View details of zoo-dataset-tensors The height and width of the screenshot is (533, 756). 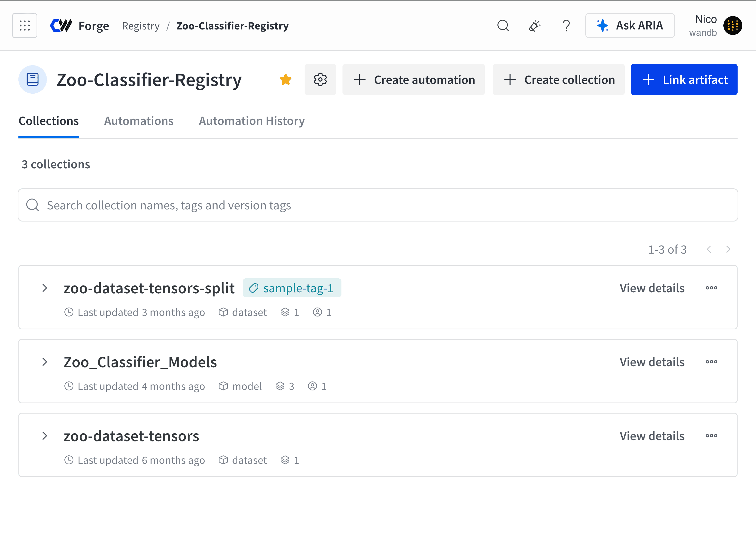[652, 436]
